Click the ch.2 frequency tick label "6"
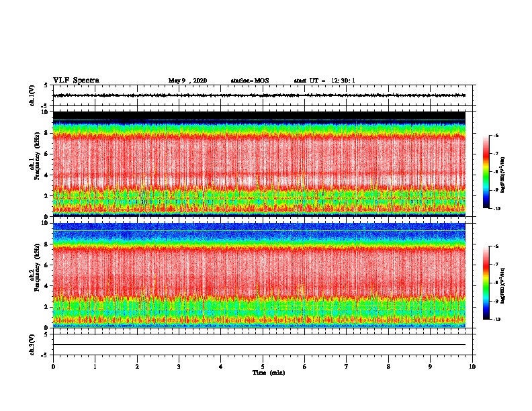This screenshot has width=532, height=411. (46, 265)
